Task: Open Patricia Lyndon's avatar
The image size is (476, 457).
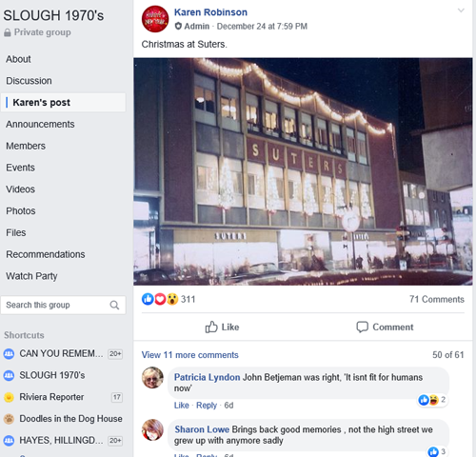Action: pyautogui.click(x=152, y=378)
